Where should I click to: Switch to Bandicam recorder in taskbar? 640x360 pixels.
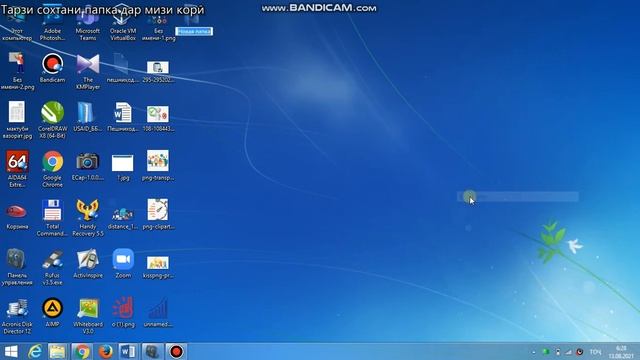pos(176,351)
